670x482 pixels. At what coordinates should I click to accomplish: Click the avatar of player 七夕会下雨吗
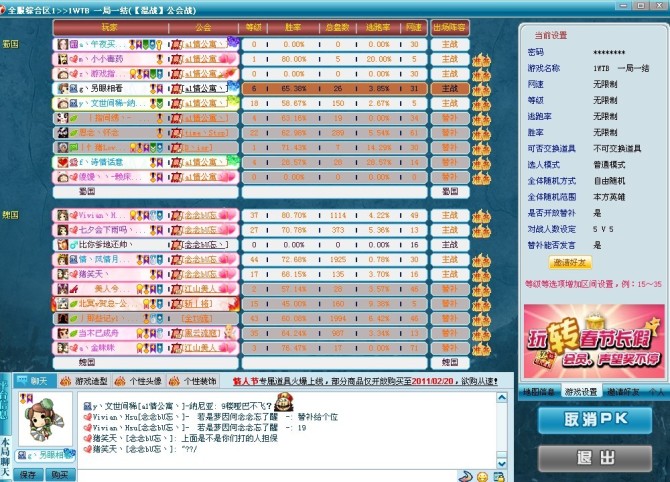pyautogui.click(x=63, y=230)
